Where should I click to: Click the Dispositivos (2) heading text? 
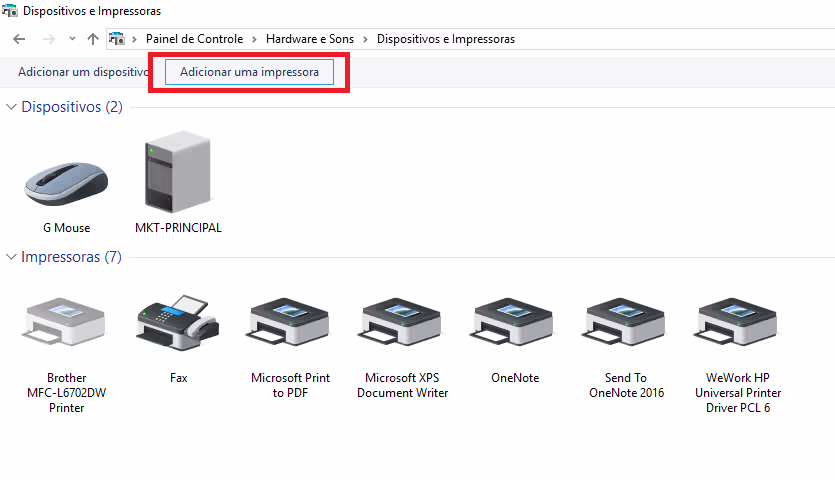pyautogui.click(x=72, y=107)
